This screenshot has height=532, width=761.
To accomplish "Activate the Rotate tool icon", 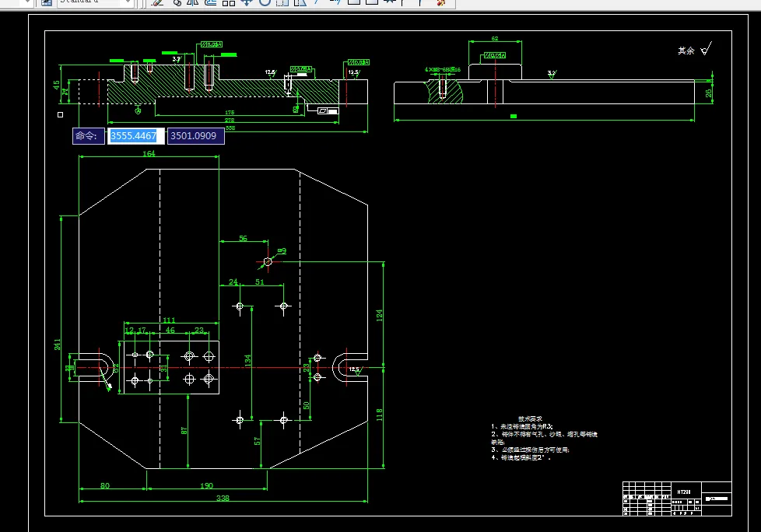I will [265, 2].
